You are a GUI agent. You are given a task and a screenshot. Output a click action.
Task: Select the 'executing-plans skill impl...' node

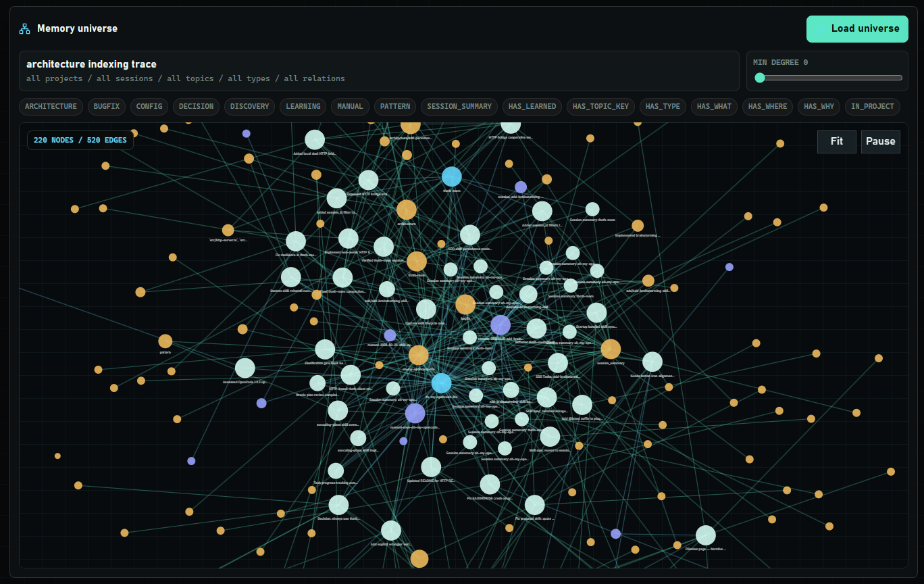(358, 438)
